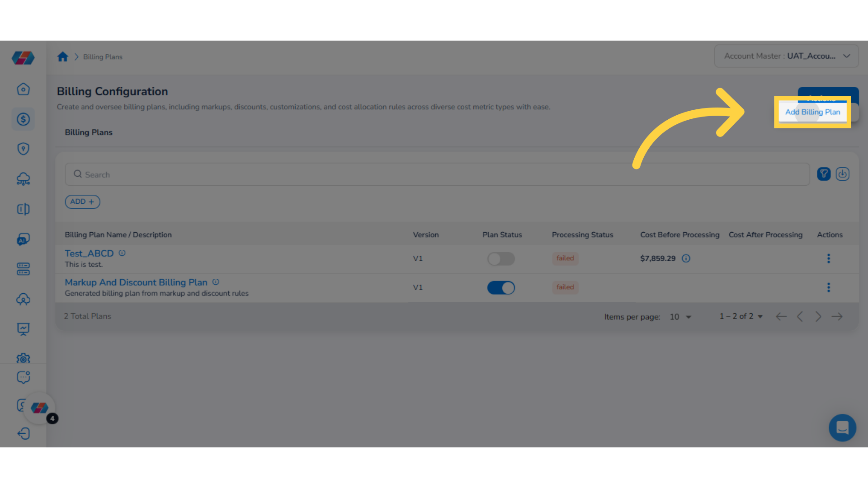This screenshot has width=868, height=488.
Task: Click the failed status badge for Test_ABCD
Action: pos(565,258)
